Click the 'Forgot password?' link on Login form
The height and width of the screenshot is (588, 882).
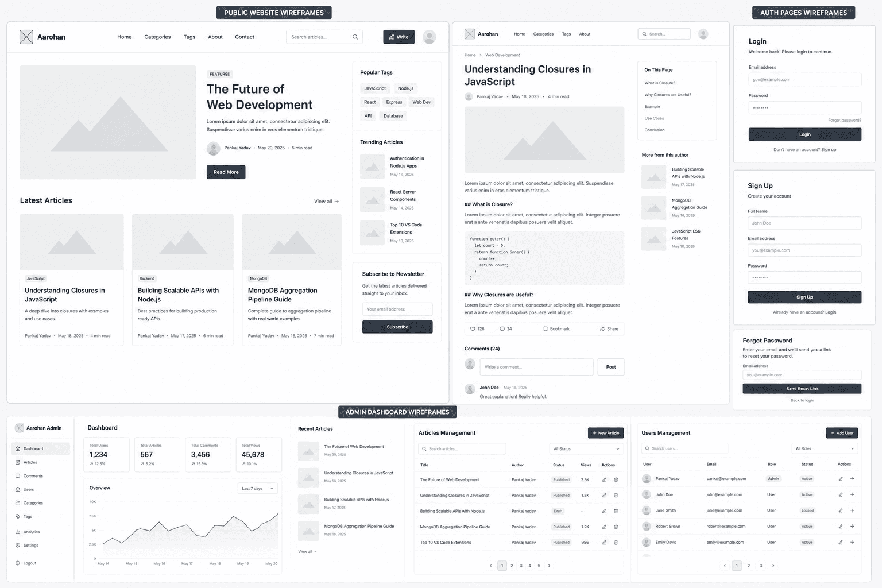[x=844, y=121]
